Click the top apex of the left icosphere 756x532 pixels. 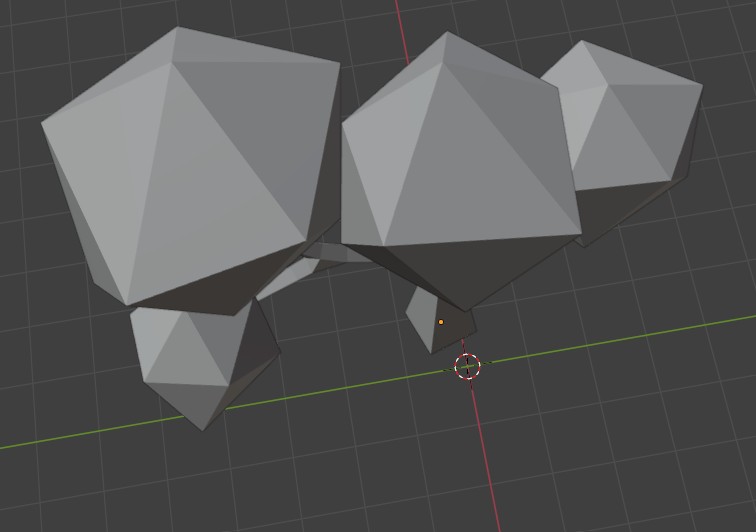[x=177, y=28]
